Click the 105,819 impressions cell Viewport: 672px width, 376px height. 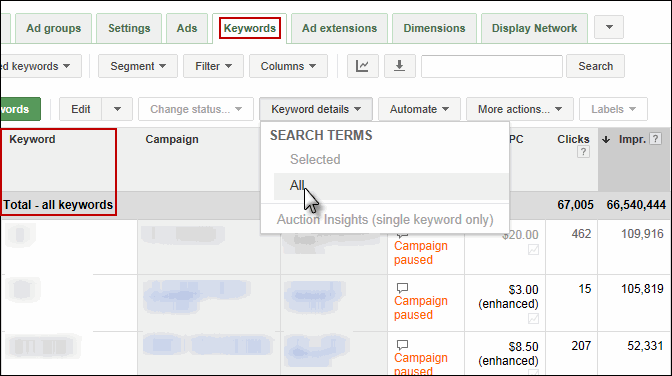tap(642, 289)
